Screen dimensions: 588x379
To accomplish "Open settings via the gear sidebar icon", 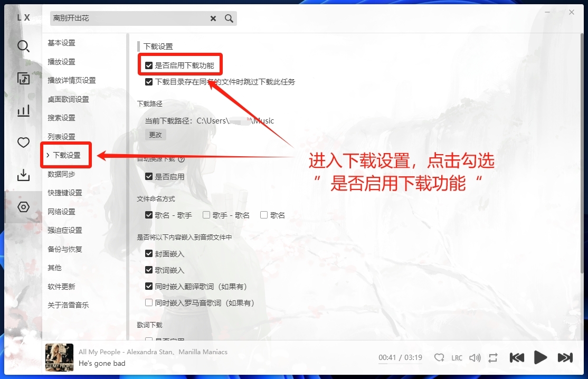I will [23, 207].
